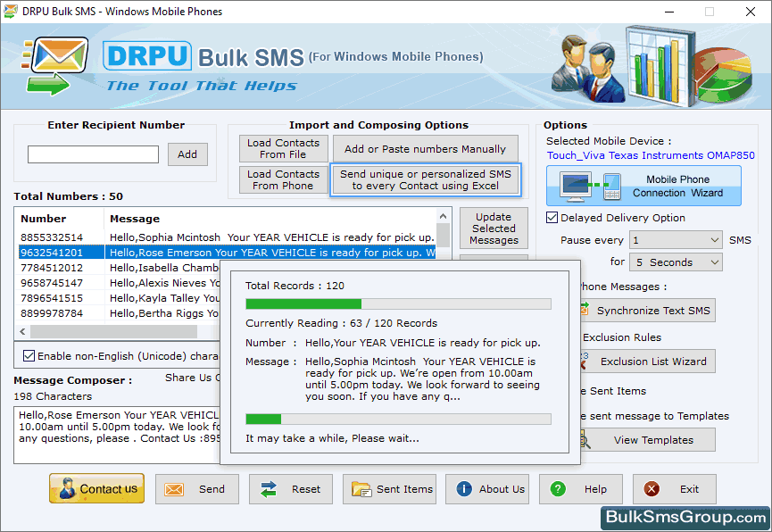Click the 198 Characters count text
This screenshot has height=532, width=772.
53,396
